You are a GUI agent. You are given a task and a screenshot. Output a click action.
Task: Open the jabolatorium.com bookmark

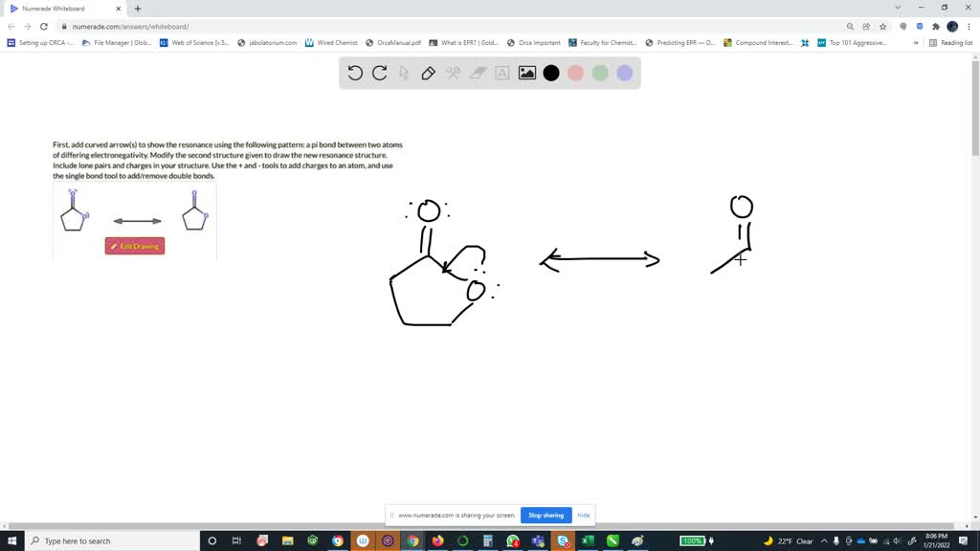(269, 42)
